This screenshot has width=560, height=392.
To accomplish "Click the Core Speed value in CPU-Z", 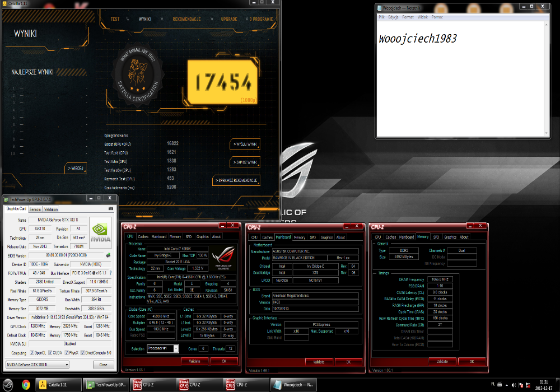I will tap(161, 316).
